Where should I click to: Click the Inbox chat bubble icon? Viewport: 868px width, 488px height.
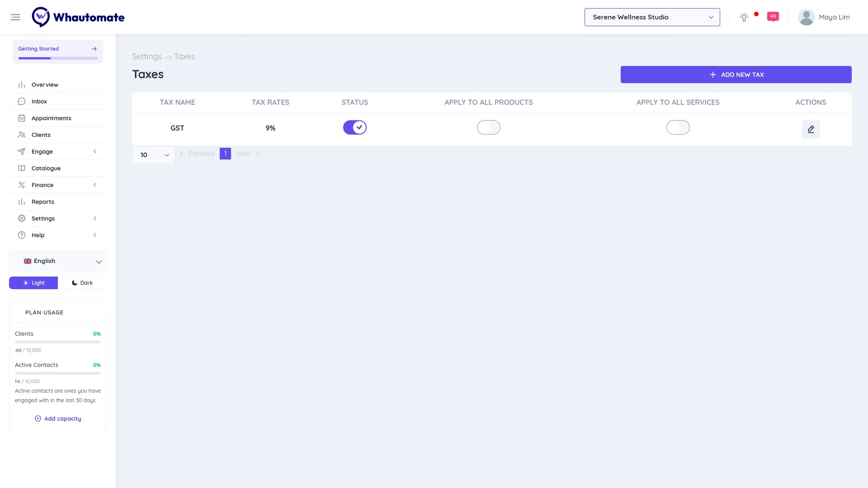(22, 101)
